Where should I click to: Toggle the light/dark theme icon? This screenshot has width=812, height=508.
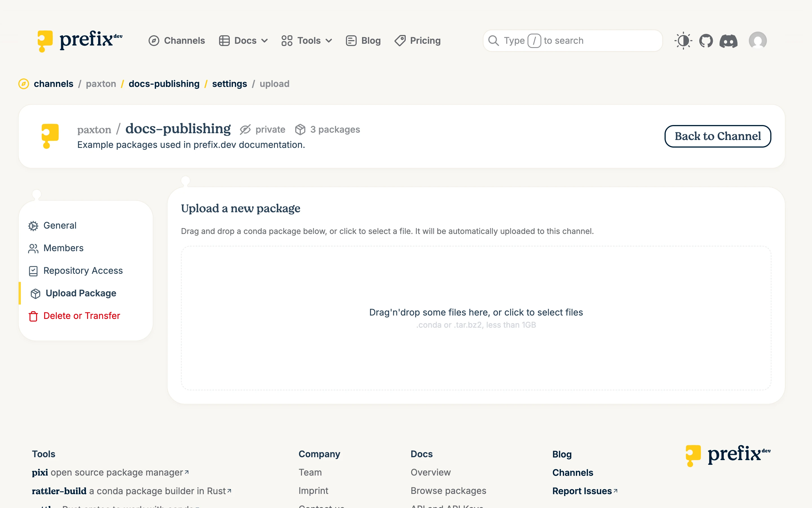683,41
